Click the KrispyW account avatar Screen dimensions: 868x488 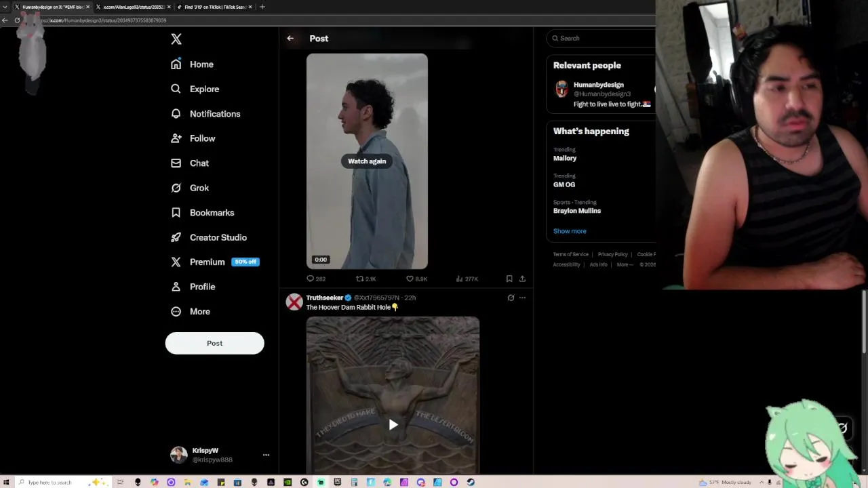179,455
